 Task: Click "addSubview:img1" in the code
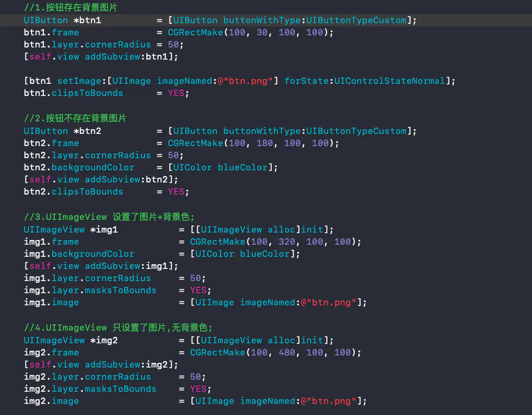pos(126,266)
